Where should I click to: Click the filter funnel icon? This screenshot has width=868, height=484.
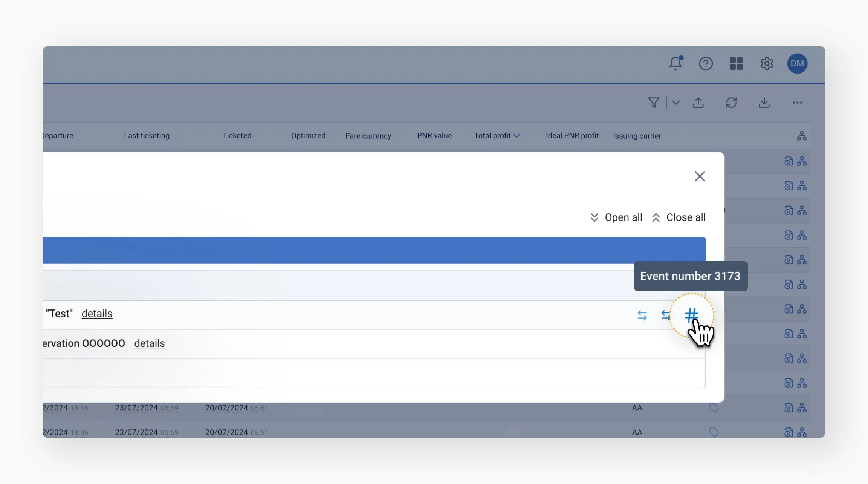click(x=654, y=103)
